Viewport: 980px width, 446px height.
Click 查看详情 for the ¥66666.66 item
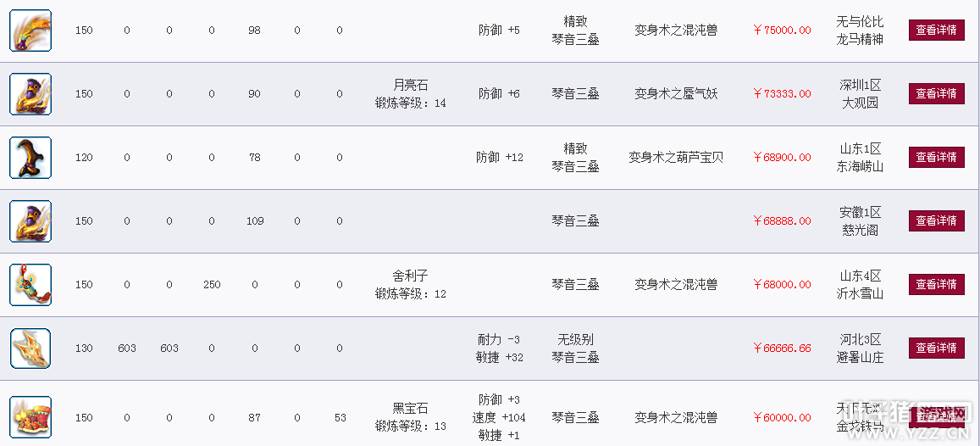pos(936,348)
